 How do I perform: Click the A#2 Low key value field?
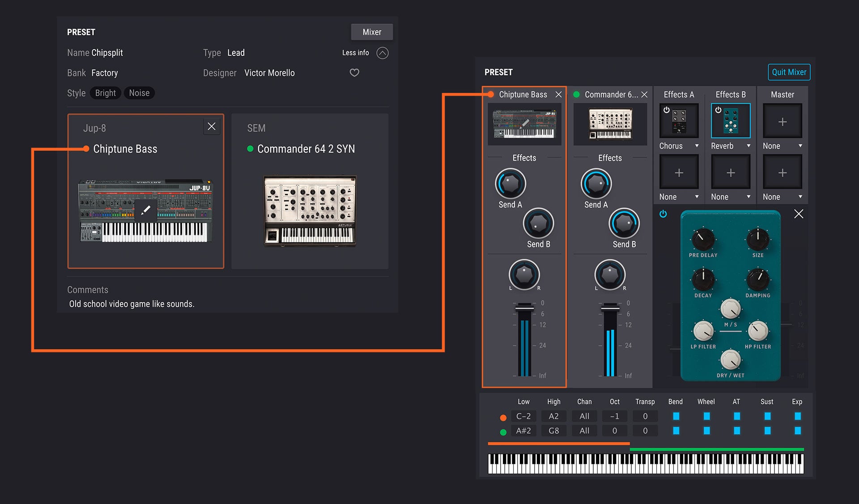523,431
